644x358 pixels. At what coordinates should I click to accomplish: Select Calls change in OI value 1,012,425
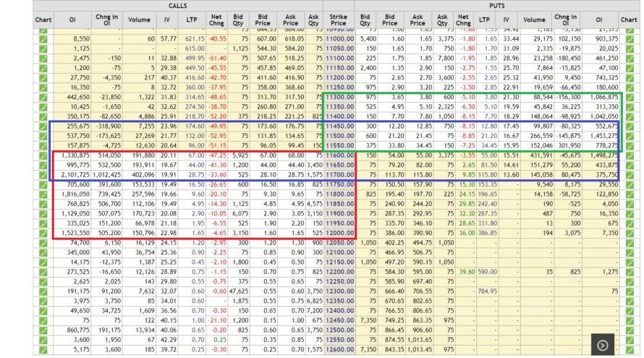106,175
